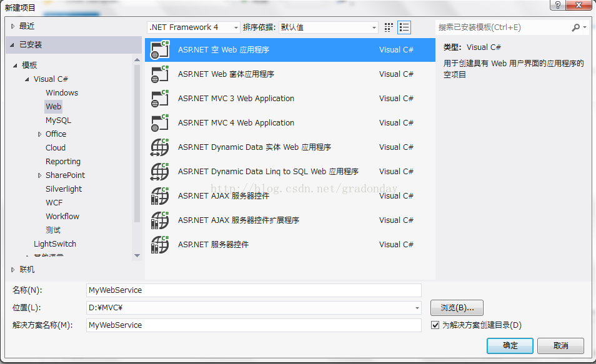Viewport: 596px width, 364px height.
Task: Select Reporting template category
Action: 63,162
